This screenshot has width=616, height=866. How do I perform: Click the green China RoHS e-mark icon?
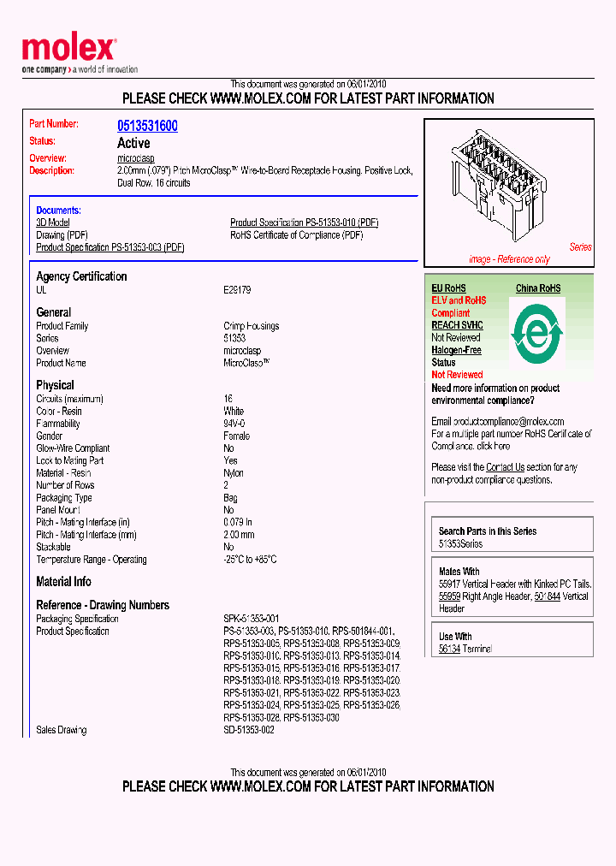536,333
